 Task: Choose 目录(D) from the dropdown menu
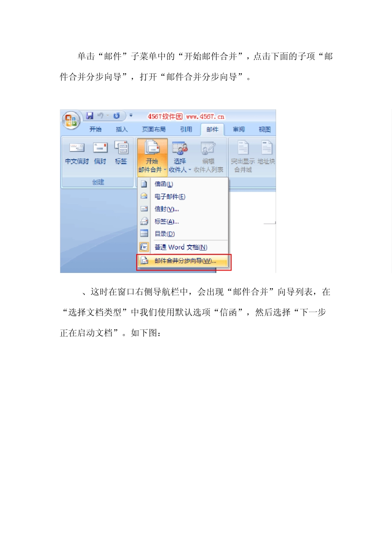pos(183,234)
